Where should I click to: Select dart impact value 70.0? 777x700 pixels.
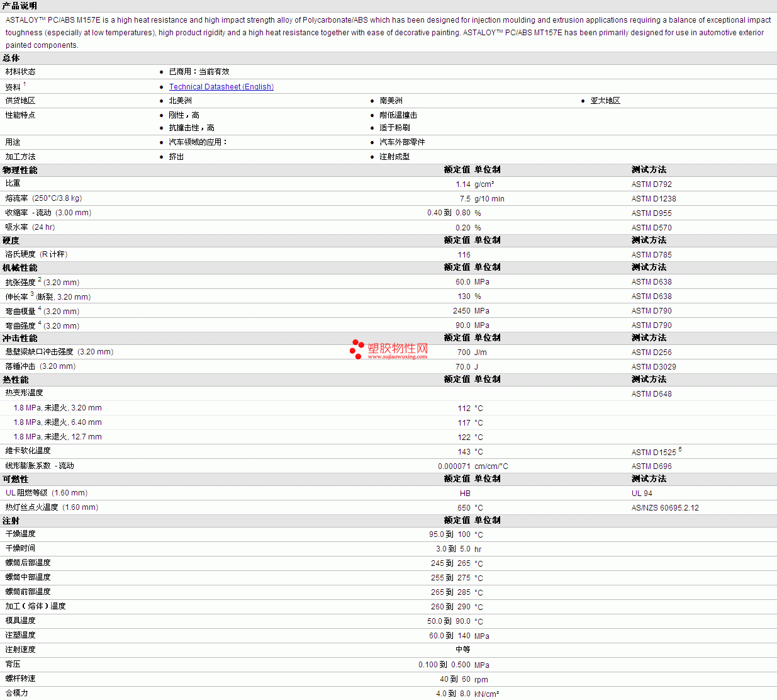coord(463,367)
